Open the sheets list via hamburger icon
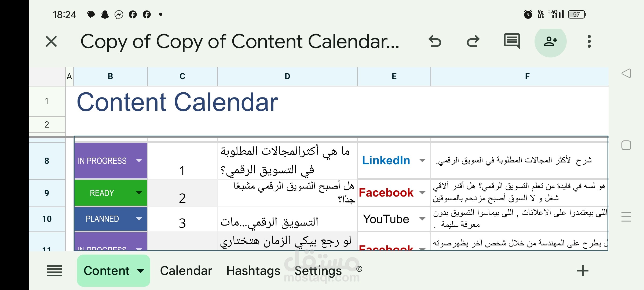Viewport: 644px width, 290px height. (x=54, y=271)
